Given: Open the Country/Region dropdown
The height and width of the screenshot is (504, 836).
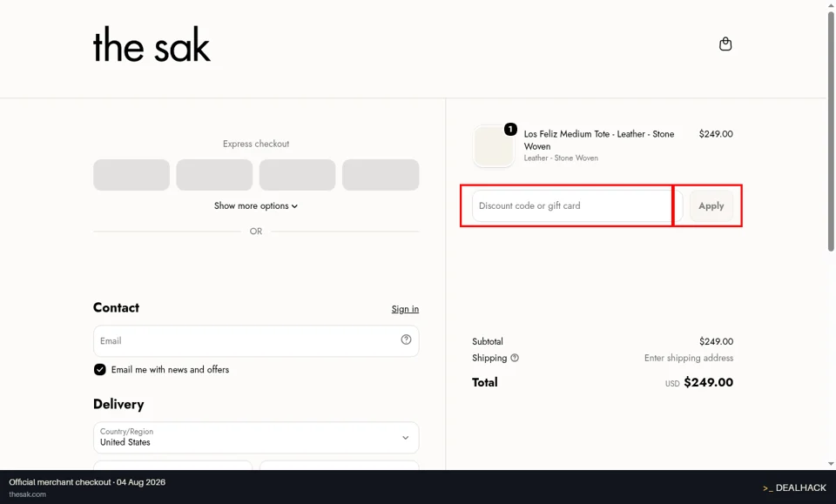Looking at the screenshot, I should tap(256, 437).
